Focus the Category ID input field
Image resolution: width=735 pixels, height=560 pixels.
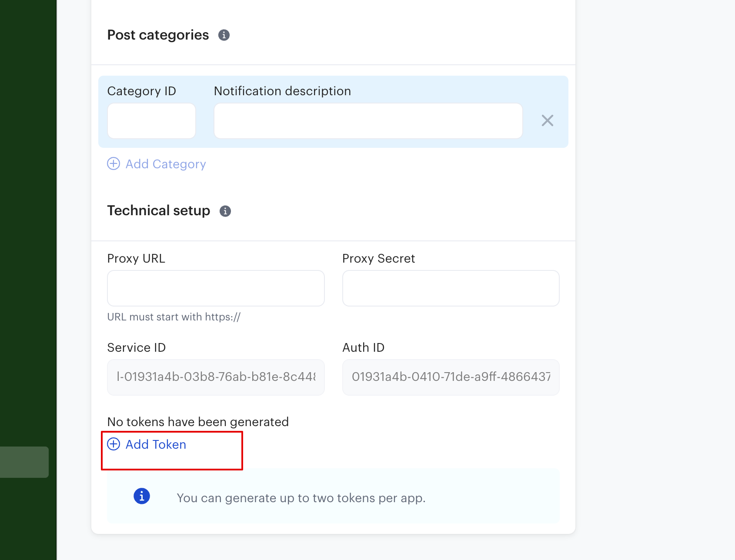(151, 121)
